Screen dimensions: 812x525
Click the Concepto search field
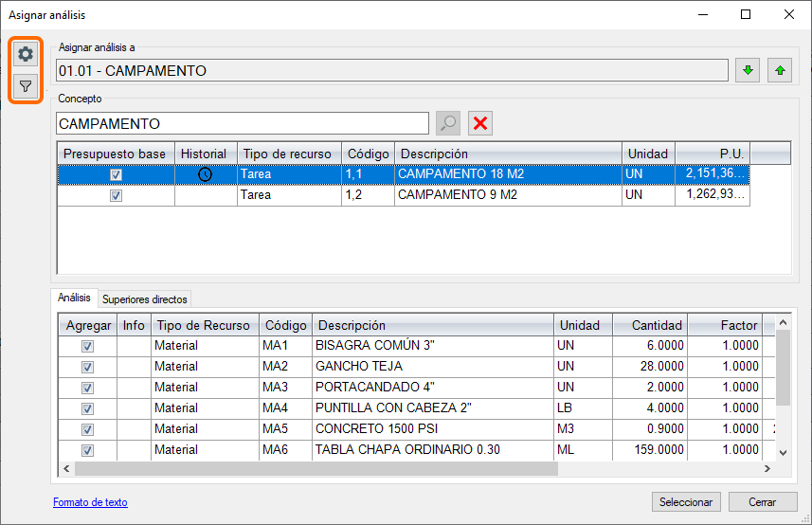[243, 124]
